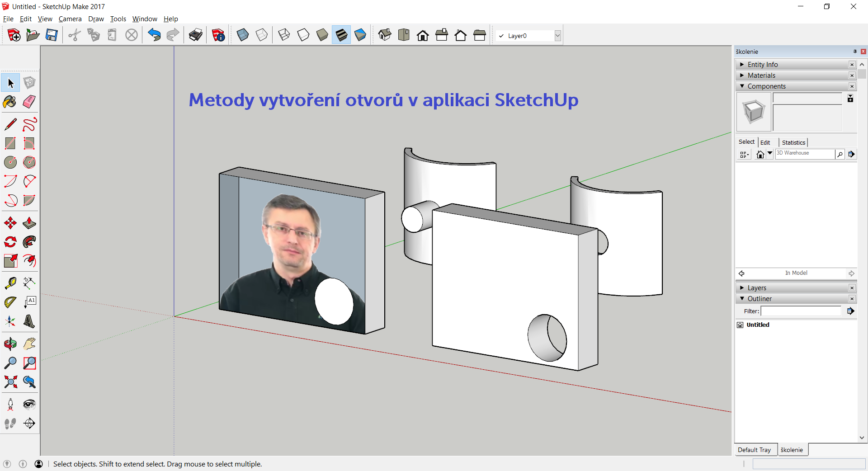Expand the Layers panel
This screenshot has height=471, width=868.
[x=742, y=288]
